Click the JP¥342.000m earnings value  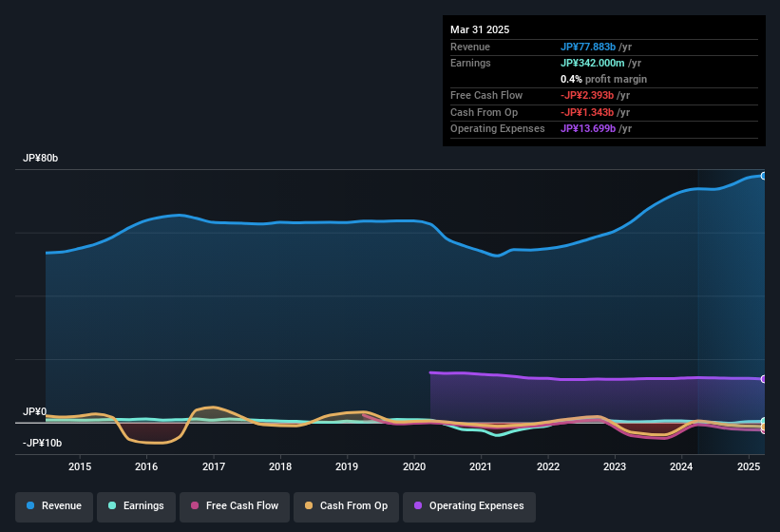pos(593,63)
